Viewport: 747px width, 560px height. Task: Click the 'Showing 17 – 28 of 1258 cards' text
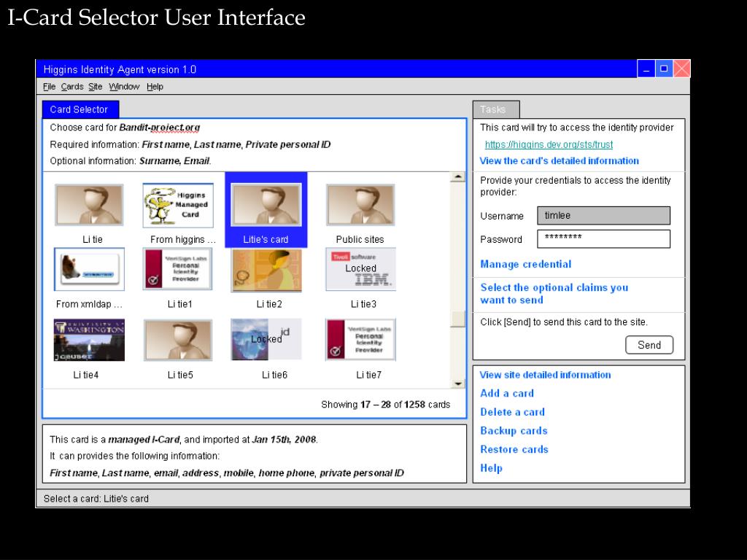[x=385, y=405]
